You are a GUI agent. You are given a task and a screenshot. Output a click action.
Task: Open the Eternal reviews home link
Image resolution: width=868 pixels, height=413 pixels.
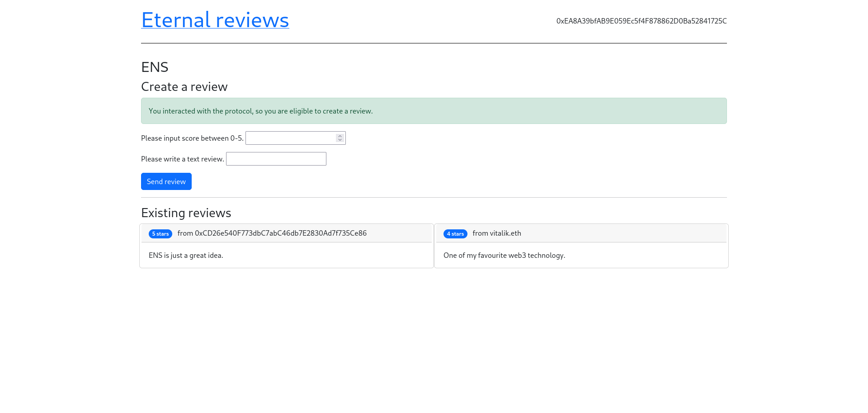215,20
